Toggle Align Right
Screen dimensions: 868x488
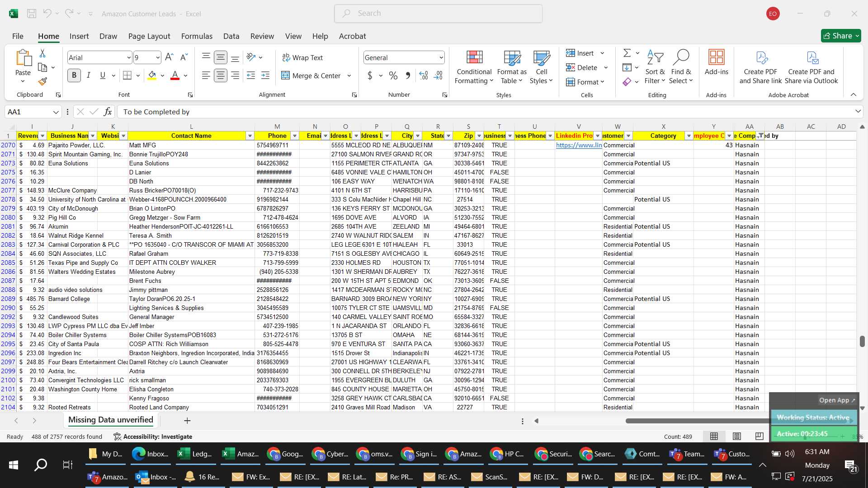pos(235,75)
